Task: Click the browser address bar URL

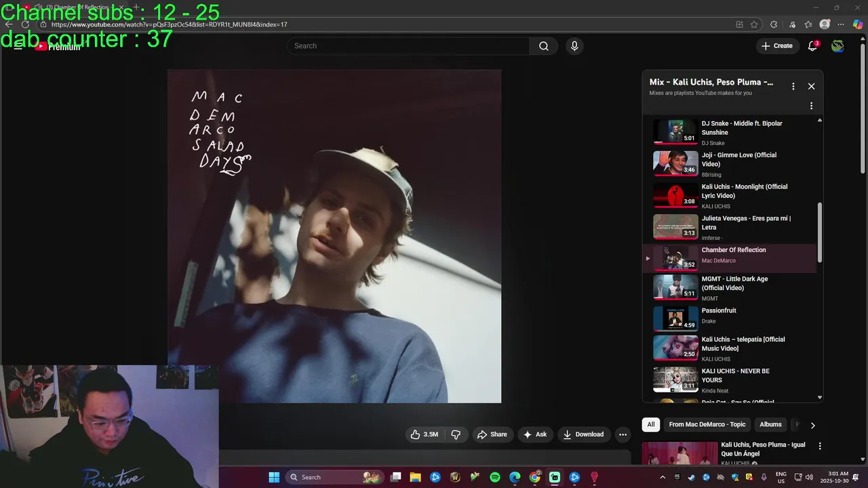Action: [x=169, y=24]
